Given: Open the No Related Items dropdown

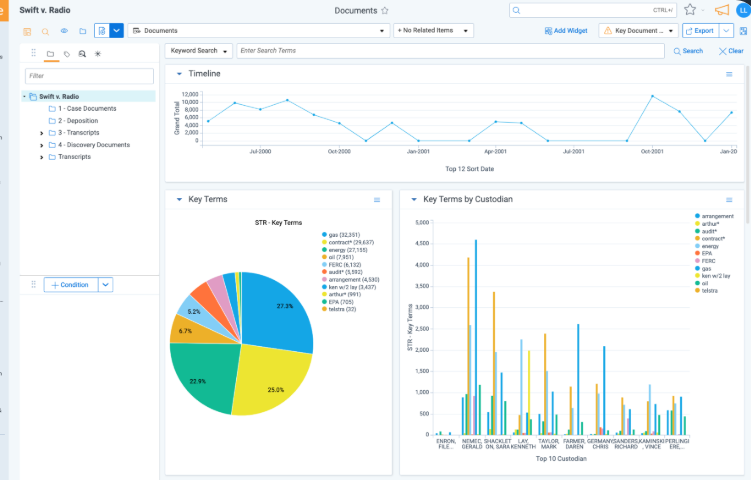Looking at the screenshot, I should tap(434, 31).
